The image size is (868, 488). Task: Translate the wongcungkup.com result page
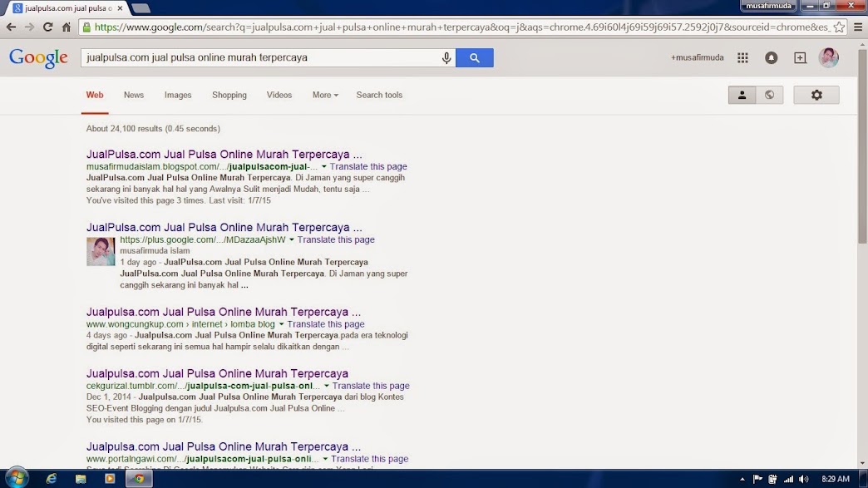326,324
